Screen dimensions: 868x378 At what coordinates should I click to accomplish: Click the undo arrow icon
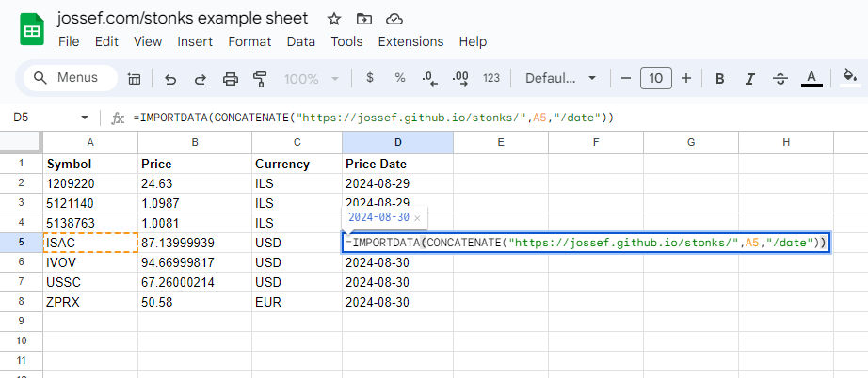(x=170, y=79)
